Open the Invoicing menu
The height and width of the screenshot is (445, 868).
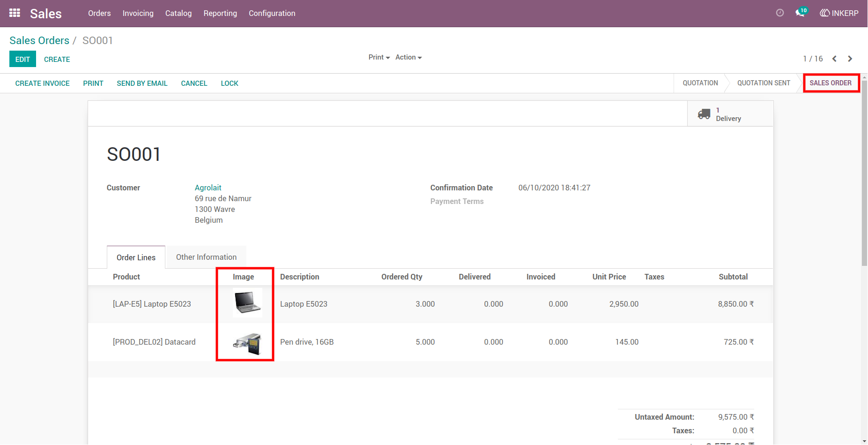[138, 13]
